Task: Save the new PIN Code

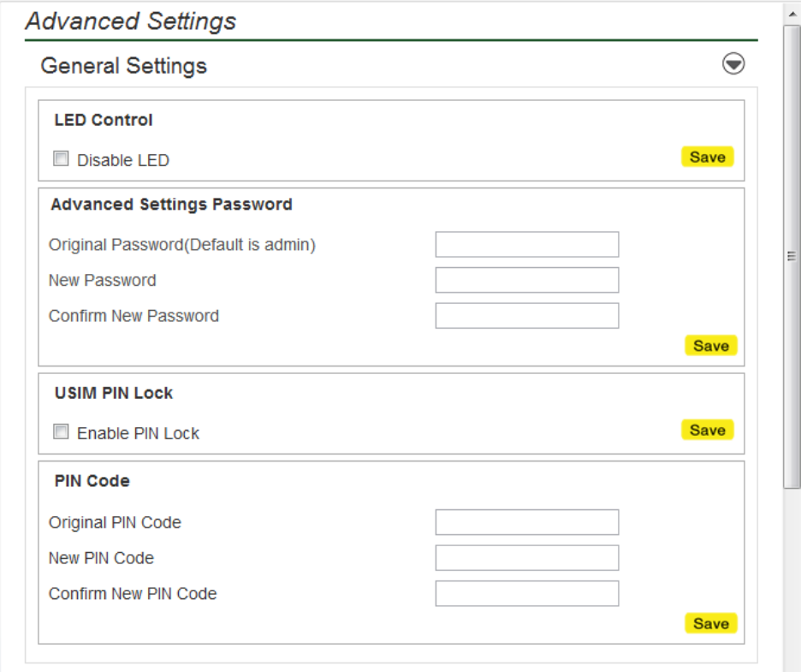Action: [x=710, y=623]
